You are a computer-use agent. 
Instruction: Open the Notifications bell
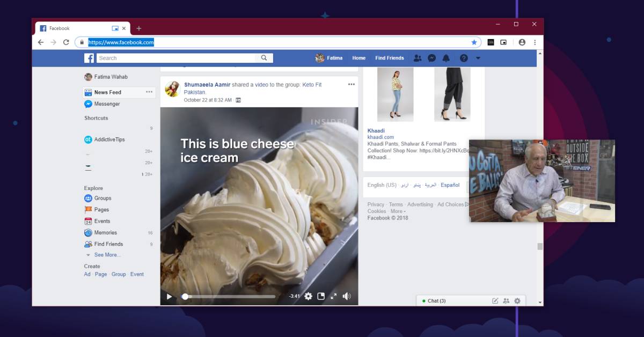pos(446,58)
